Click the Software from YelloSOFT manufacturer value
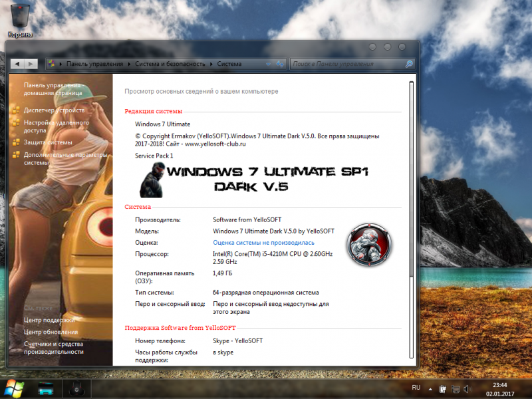Viewport: 532px width, 399px height. pyautogui.click(x=247, y=219)
